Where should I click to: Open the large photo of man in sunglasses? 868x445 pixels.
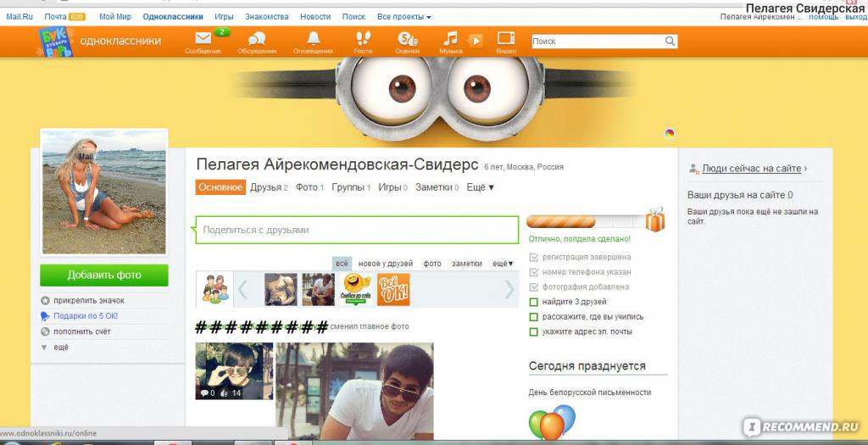tap(355, 391)
